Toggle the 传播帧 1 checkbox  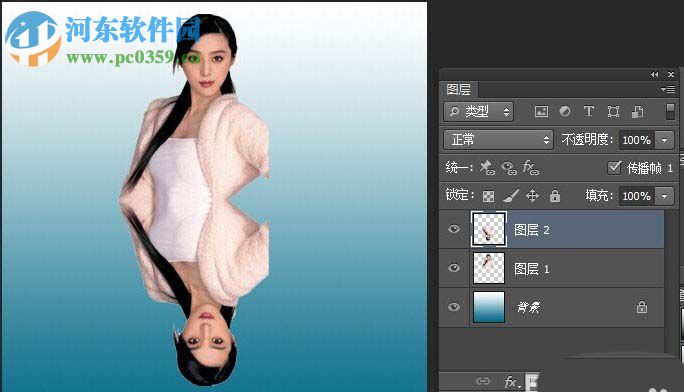click(614, 167)
